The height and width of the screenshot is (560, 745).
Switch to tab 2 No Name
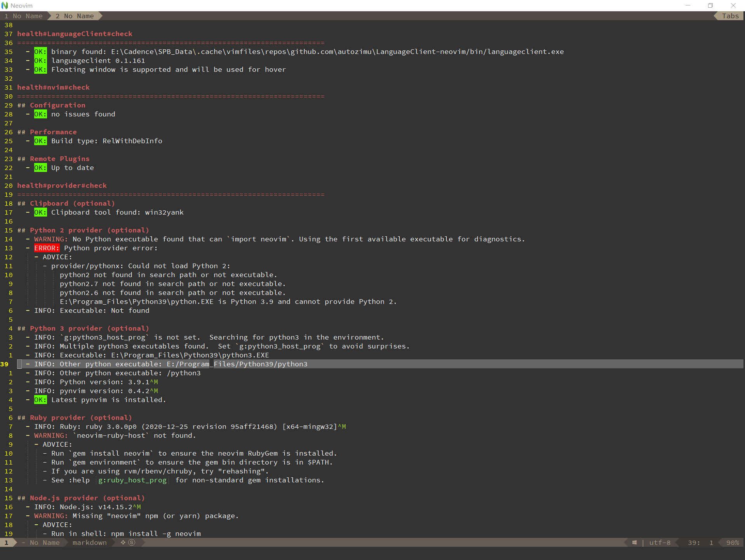pos(75,16)
